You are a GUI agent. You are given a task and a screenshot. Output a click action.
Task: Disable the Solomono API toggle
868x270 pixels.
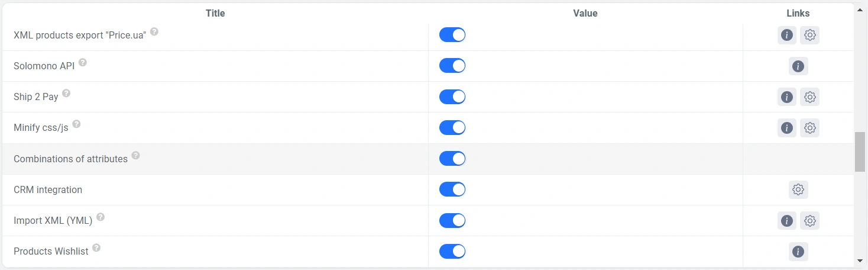tap(452, 66)
